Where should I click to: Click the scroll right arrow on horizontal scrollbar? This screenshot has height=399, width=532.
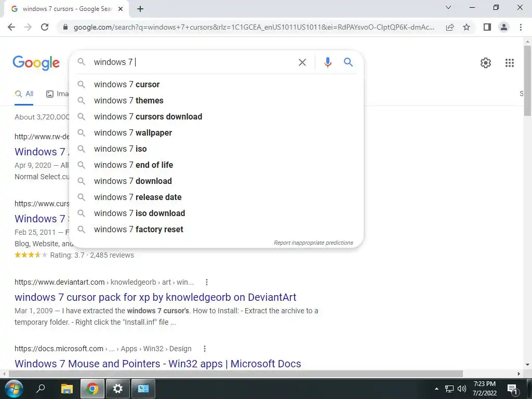(x=519, y=374)
